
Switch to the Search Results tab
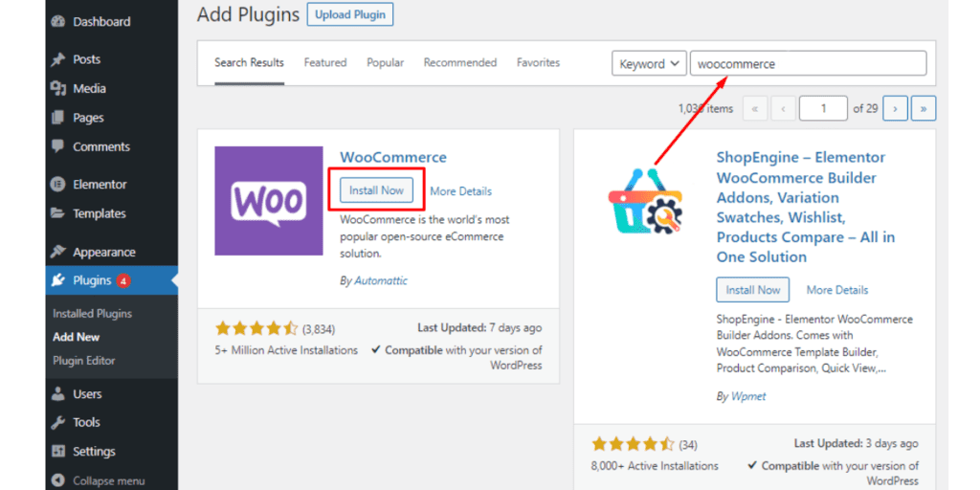point(250,62)
